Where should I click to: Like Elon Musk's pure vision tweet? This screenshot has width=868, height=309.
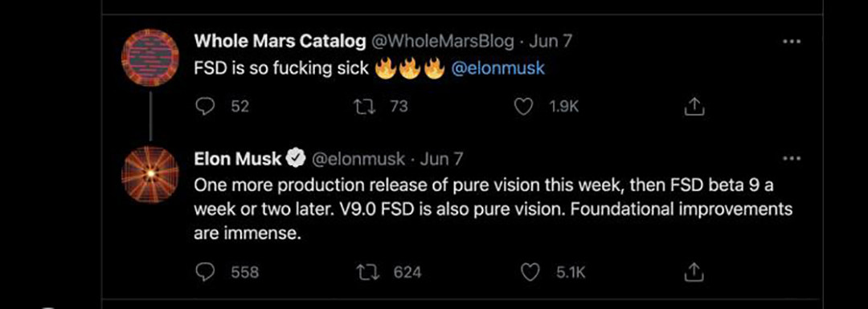(530, 272)
